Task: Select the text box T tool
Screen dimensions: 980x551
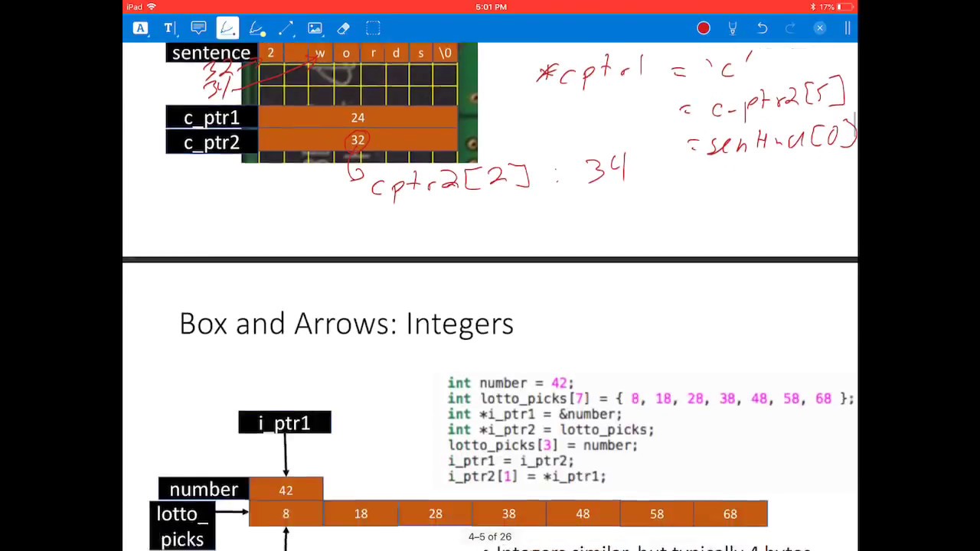Action: (x=168, y=28)
